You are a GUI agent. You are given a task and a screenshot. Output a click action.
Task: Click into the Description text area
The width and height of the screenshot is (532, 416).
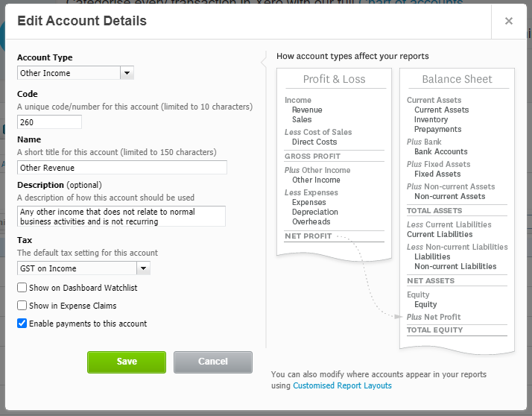[121, 216]
